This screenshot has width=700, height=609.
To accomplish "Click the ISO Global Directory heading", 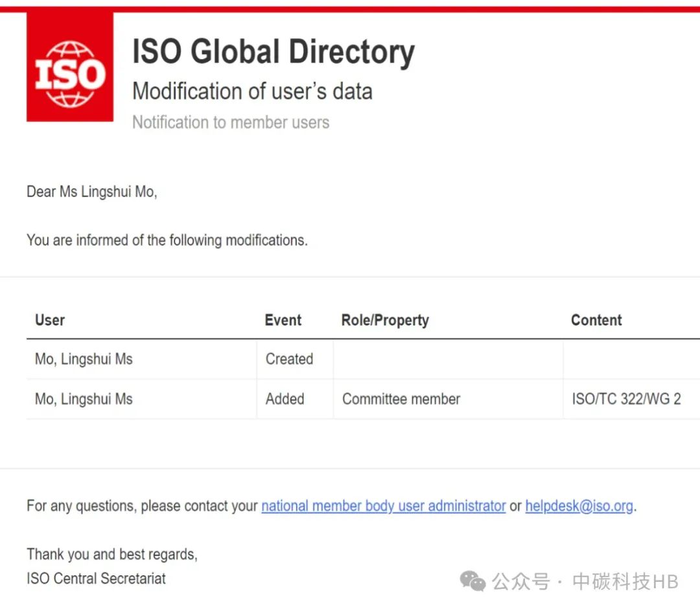I will click(x=274, y=52).
